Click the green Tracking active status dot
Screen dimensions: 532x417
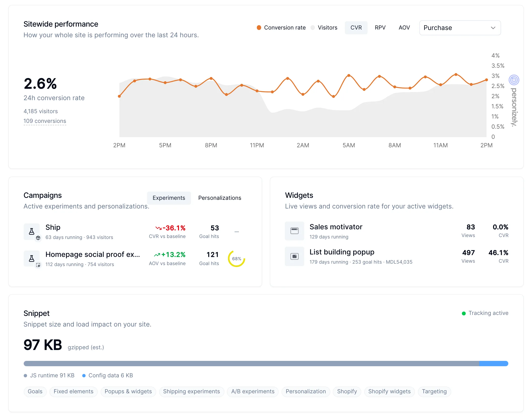click(x=464, y=313)
